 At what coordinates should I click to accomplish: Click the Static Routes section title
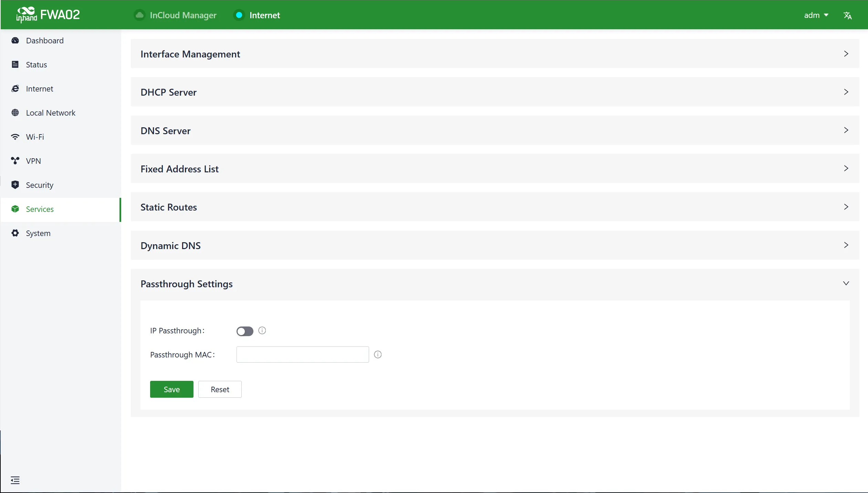click(x=169, y=207)
